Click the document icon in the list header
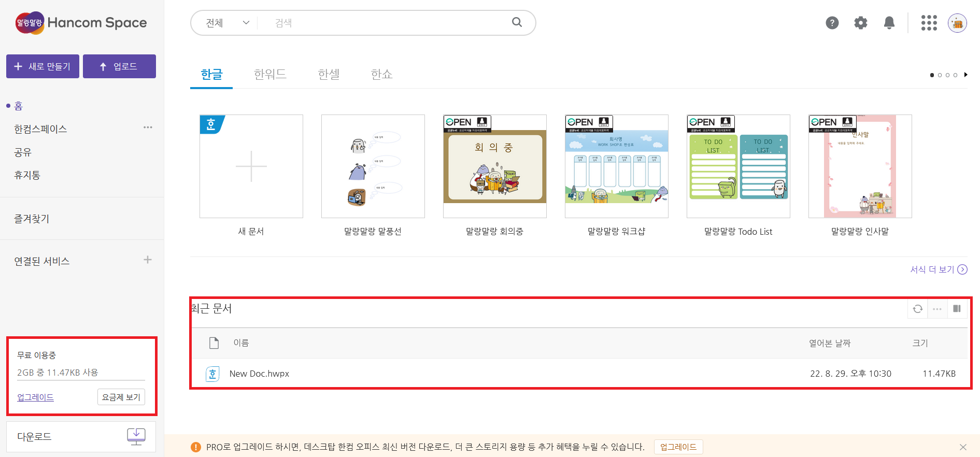This screenshot has height=457, width=980. coord(214,343)
